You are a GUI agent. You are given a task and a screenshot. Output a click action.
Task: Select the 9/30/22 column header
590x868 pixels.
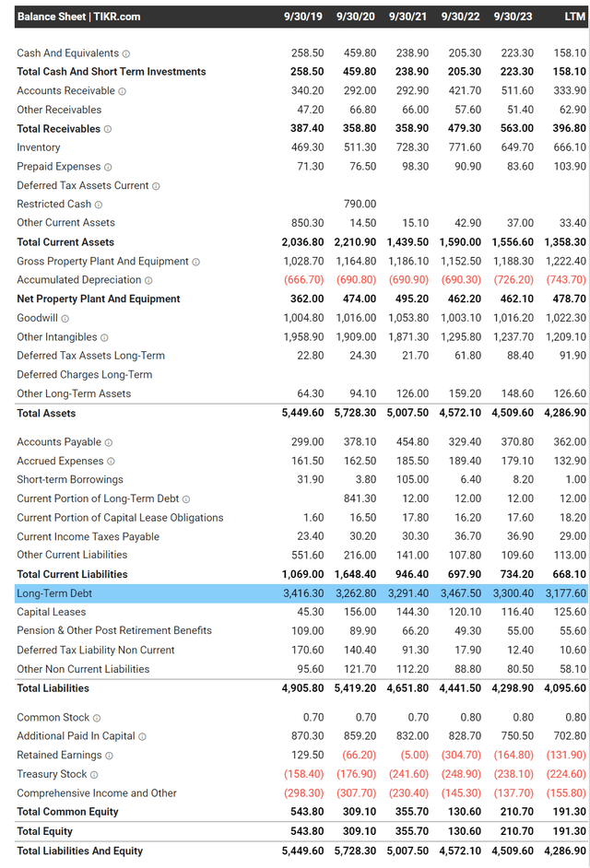click(460, 17)
